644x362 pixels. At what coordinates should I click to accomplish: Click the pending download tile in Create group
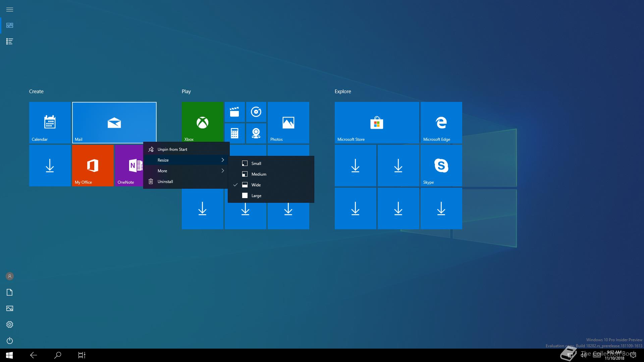coord(50,166)
